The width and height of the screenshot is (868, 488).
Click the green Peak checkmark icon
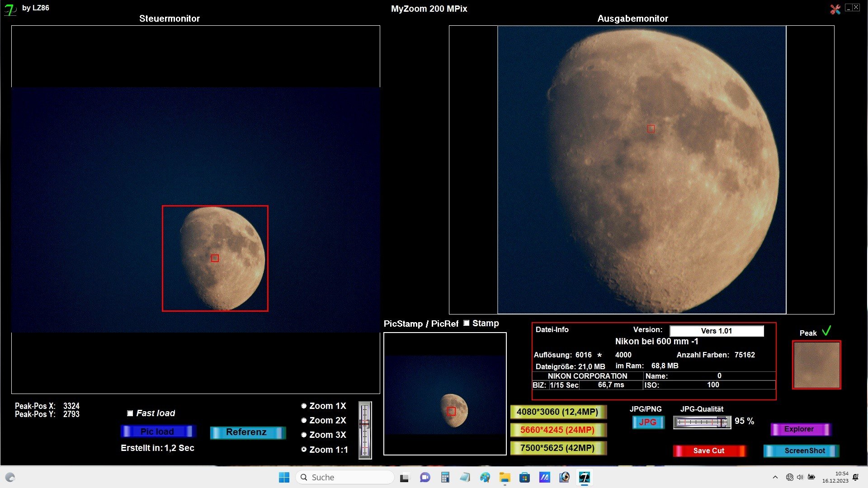point(826,331)
